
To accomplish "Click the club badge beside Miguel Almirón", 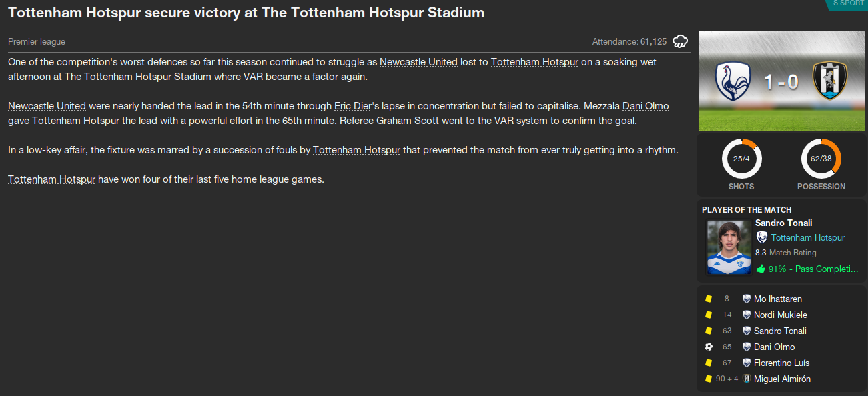I will click(747, 379).
